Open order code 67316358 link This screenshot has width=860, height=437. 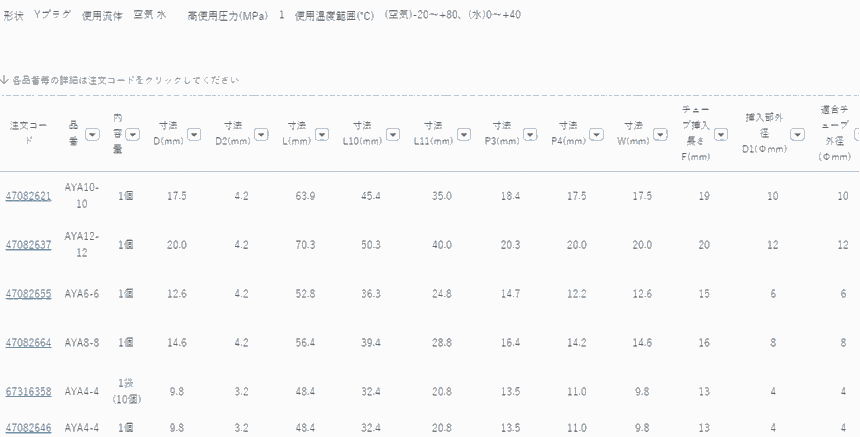[28, 392]
